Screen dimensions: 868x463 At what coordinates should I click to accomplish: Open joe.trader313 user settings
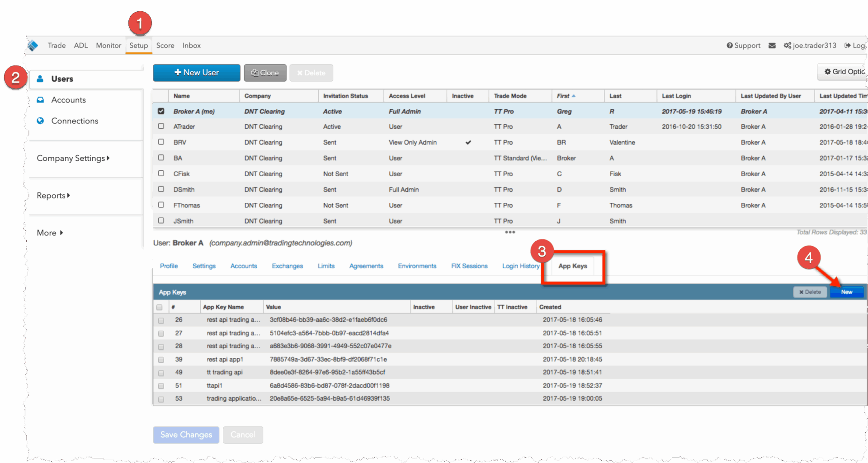coord(810,46)
